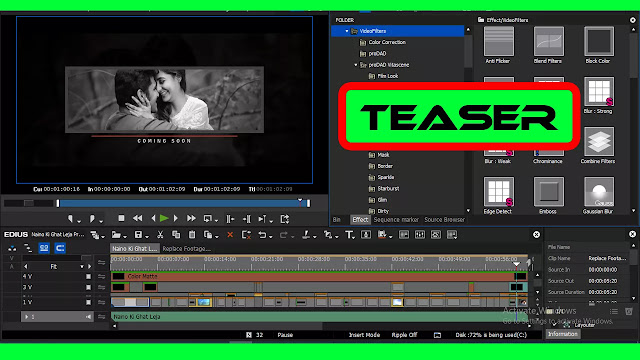640x360 pixels.
Task: Click the Voice Over microphone icon
Action: click(x=366, y=235)
